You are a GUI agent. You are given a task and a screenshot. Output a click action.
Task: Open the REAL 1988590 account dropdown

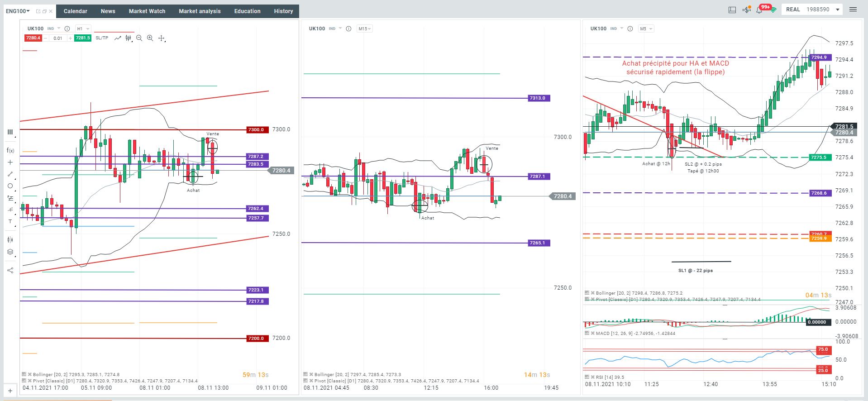812,10
